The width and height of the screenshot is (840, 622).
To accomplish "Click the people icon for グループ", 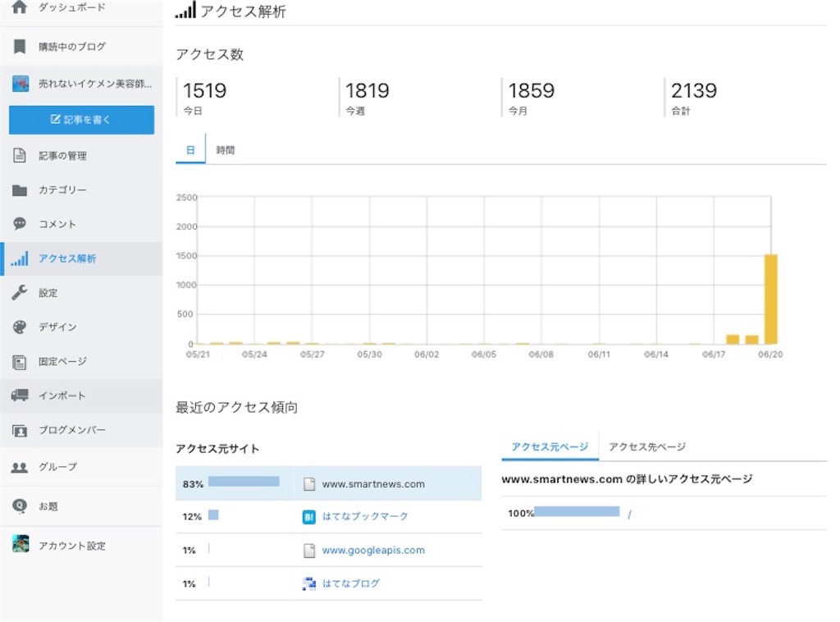I will (x=20, y=467).
